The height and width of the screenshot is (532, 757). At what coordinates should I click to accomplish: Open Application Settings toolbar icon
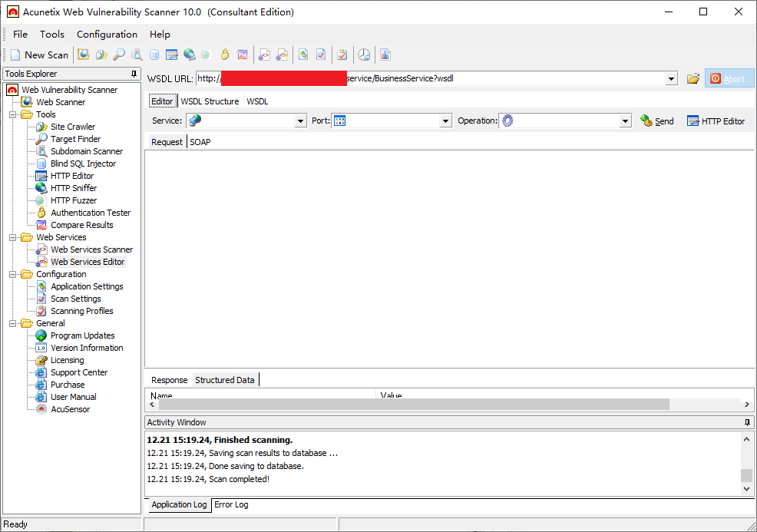[303, 55]
